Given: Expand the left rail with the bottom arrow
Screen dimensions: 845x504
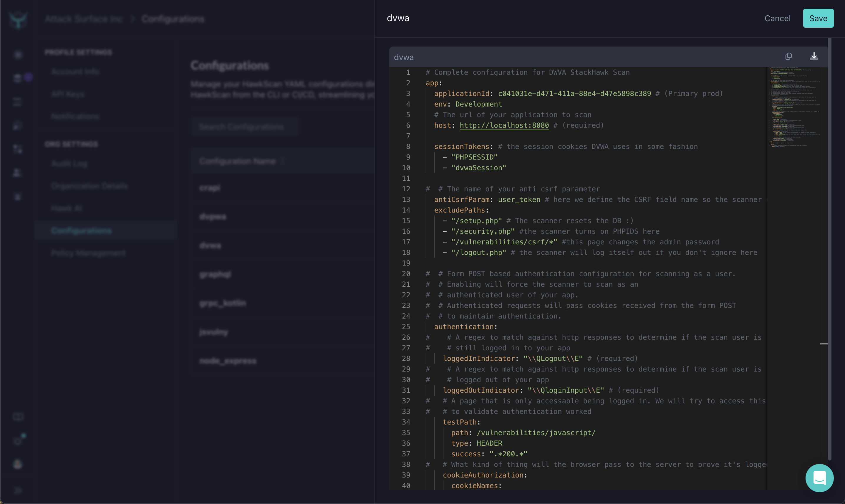Looking at the screenshot, I should pyautogui.click(x=18, y=490).
